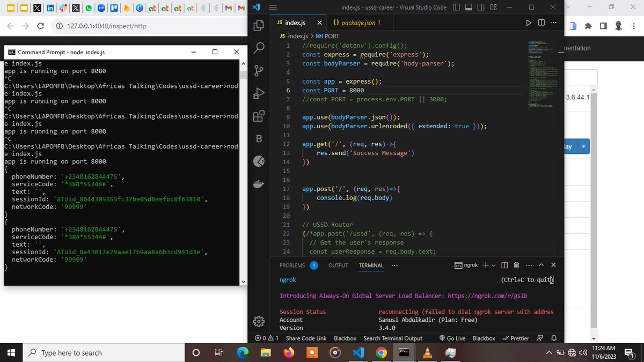
Task: Toggle primary sidebar layout button in title bar
Action: (x=456, y=8)
